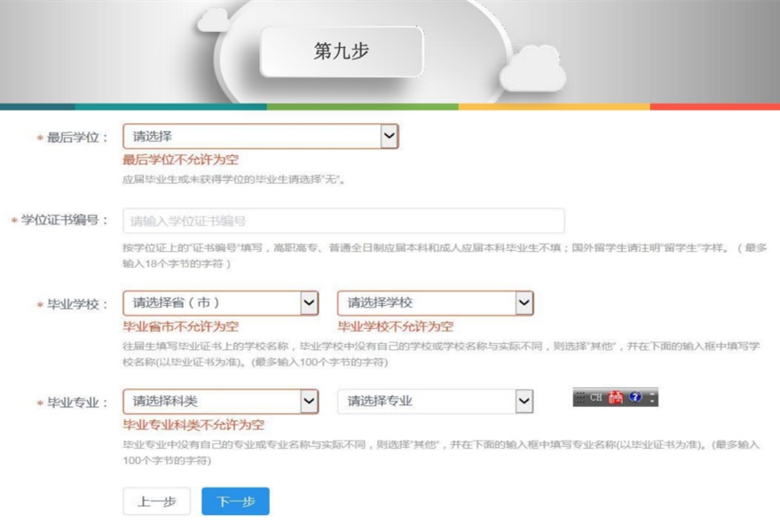Viewport: 780px width, 532px height.
Task: Click the red input method icon
Action: [x=616, y=398]
